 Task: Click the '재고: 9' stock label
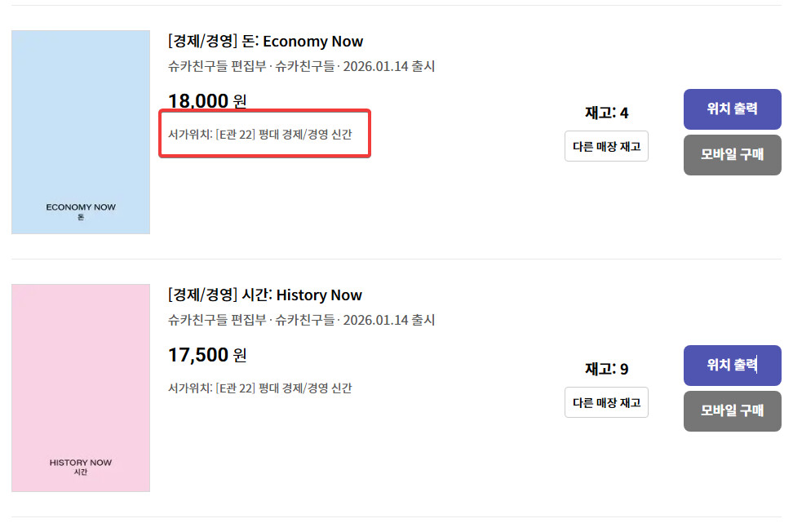606,369
